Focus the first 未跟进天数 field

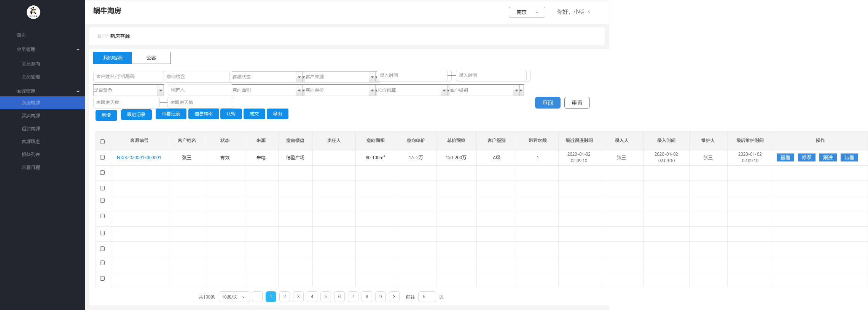(126, 102)
